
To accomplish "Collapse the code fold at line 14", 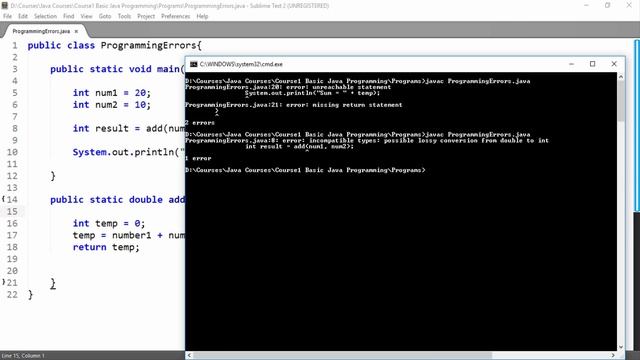I will coord(4,199).
